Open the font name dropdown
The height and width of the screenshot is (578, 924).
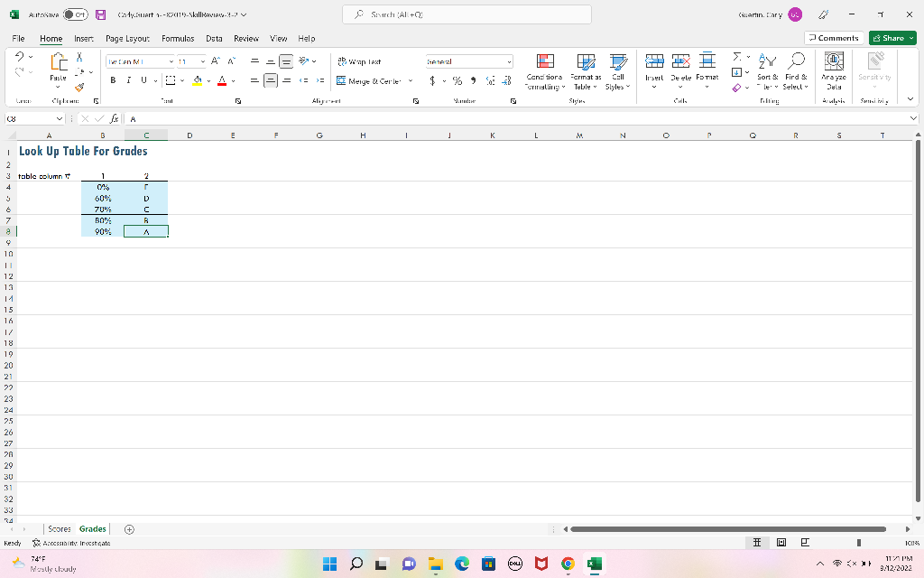[x=171, y=61]
